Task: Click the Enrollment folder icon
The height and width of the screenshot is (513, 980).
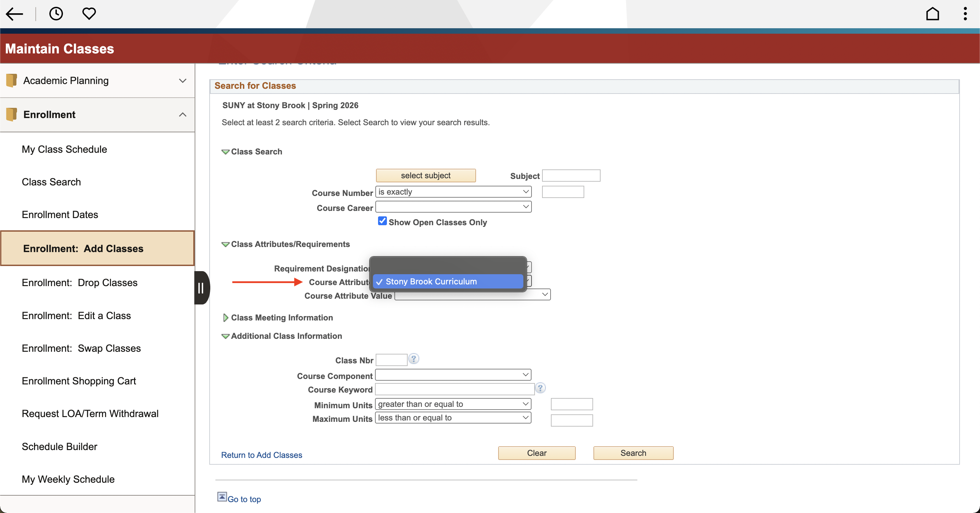Action: pos(12,114)
